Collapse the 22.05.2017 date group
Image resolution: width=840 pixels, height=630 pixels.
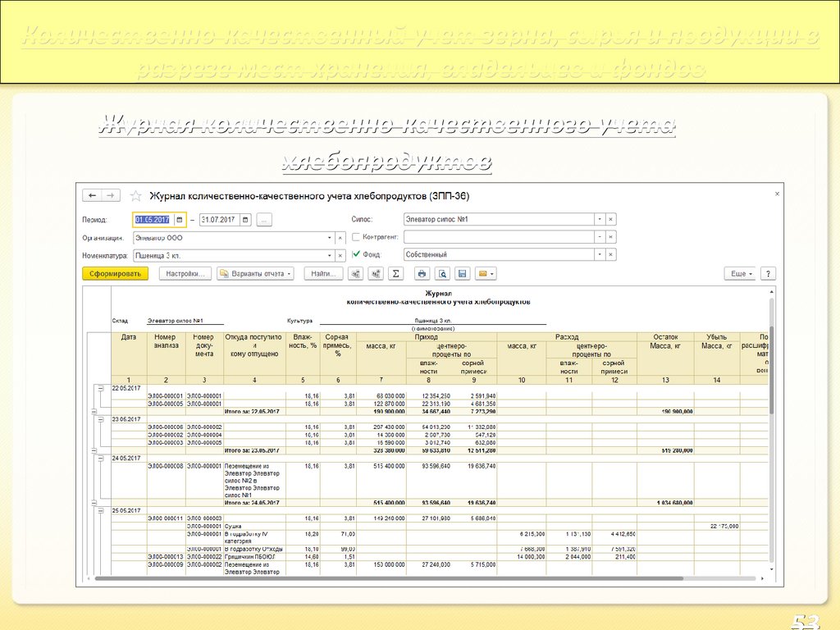pyautogui.click(x=100, y=388)
